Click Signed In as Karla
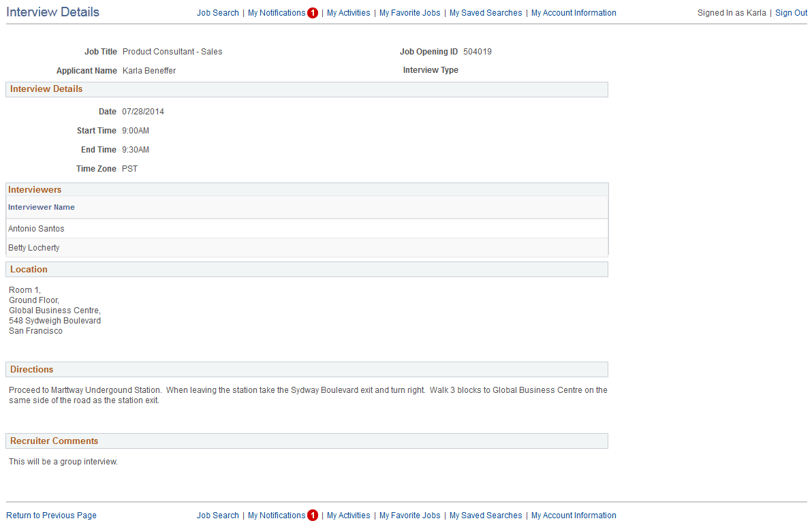812x523 pixels. (732, 12)
